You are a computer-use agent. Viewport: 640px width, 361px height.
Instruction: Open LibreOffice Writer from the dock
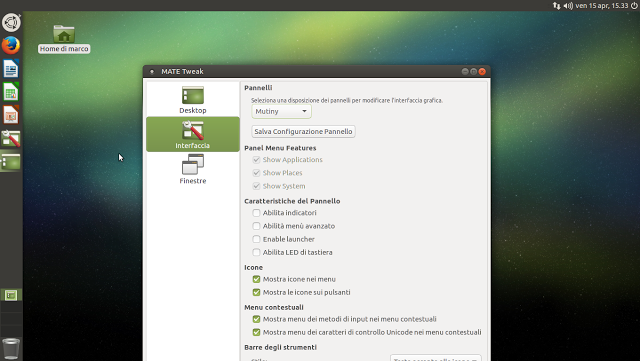click(x=11, y=69)
